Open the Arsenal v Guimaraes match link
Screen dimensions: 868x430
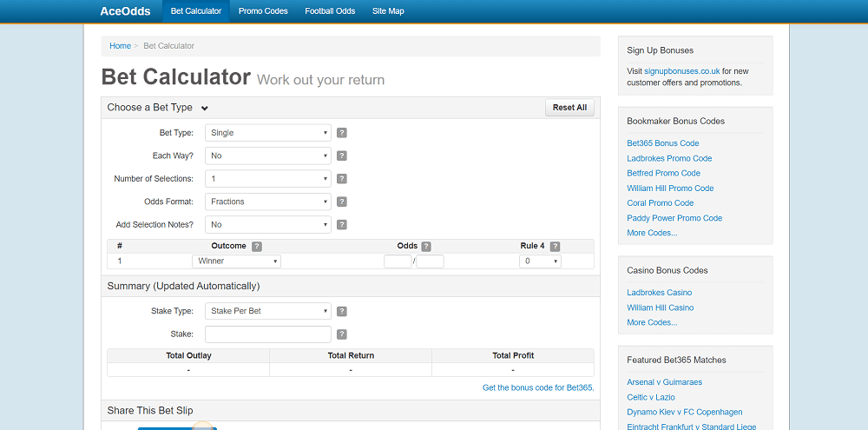(664, 382)
